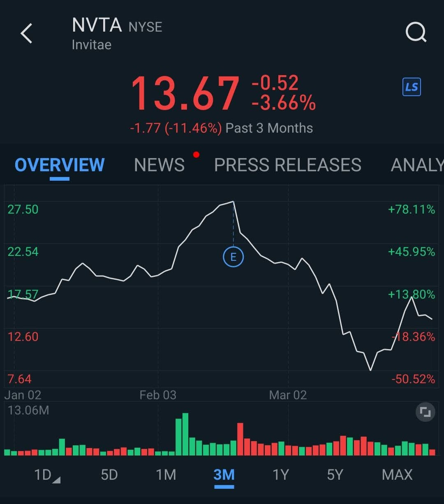Tap the red NEWS notification dot

pos(196,155)
